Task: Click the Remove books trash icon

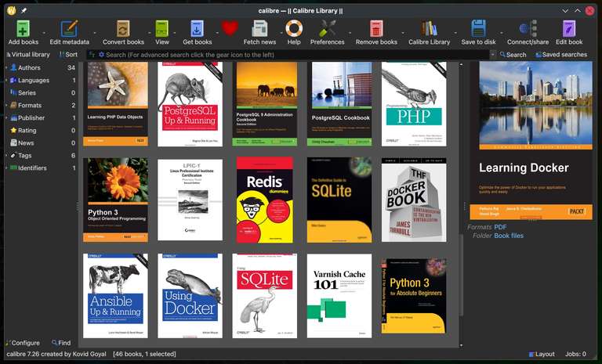Action: pos(376,30)
